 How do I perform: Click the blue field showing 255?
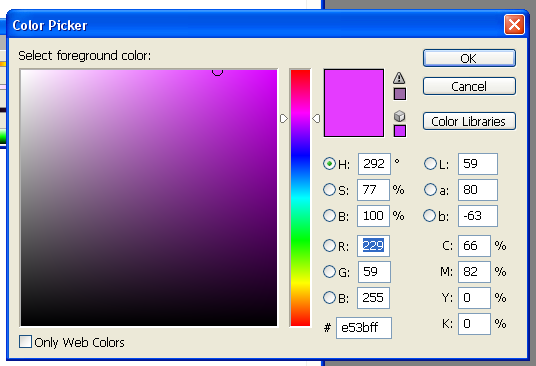pos(373,298)
